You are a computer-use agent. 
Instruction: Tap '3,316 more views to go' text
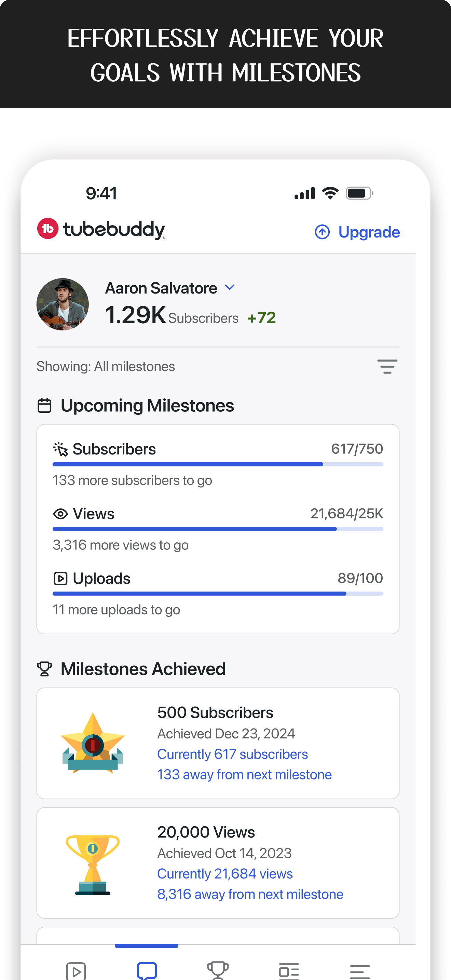click(121, 545)
